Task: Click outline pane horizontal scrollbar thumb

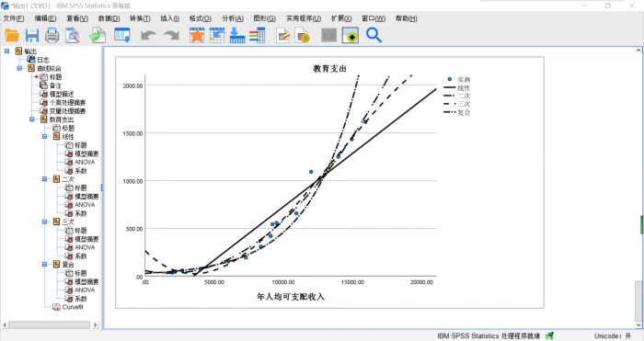Action: click(50, 325)
